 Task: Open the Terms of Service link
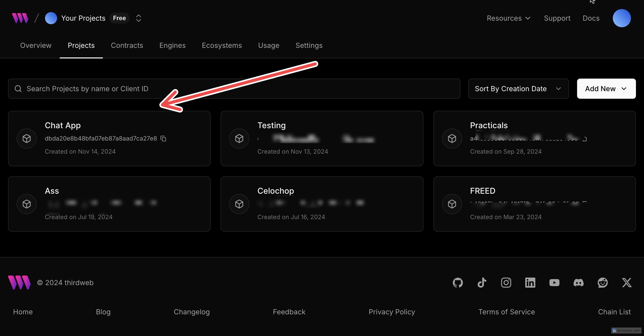click(x=506, y=312)
